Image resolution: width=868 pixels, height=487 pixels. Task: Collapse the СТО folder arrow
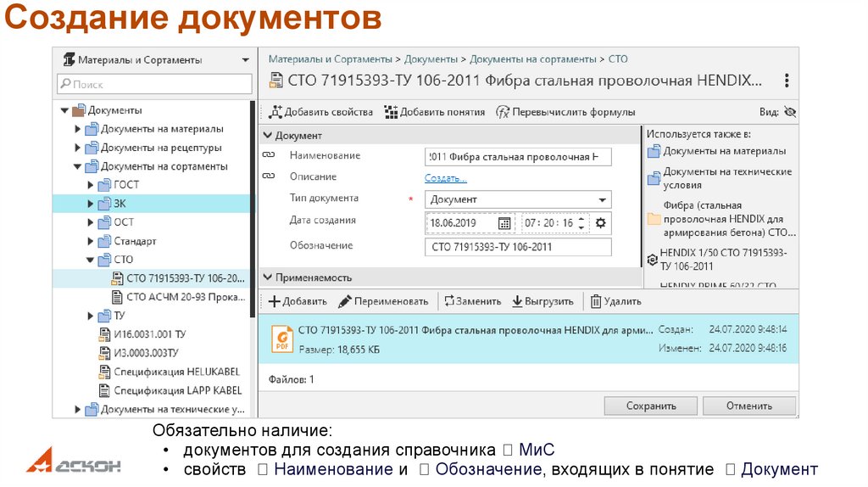click(90, 260)
